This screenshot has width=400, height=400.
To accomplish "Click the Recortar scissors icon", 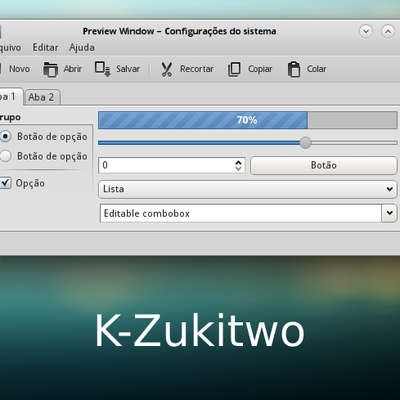I will 167,69.
